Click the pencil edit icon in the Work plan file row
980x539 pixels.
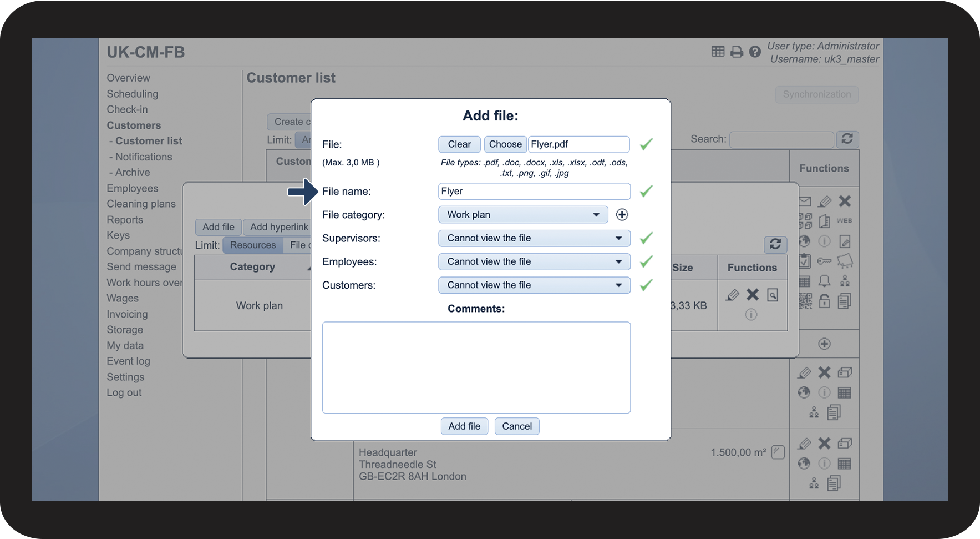pos(733,295)
